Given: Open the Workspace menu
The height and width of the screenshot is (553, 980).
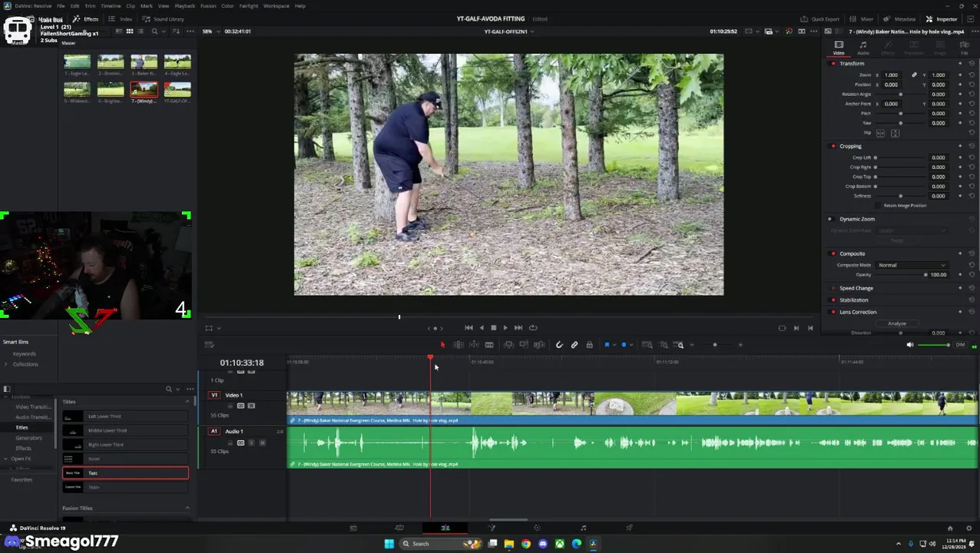Looking at the screenshot, I should [276, 6].
